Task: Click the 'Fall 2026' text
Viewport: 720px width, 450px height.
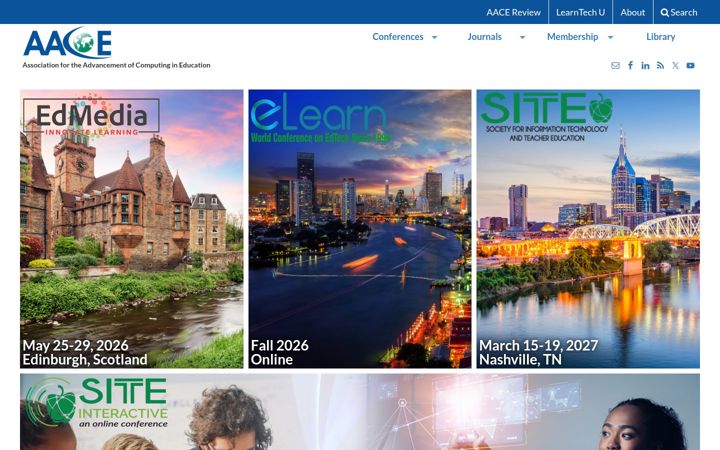Action: pos(280,345)
